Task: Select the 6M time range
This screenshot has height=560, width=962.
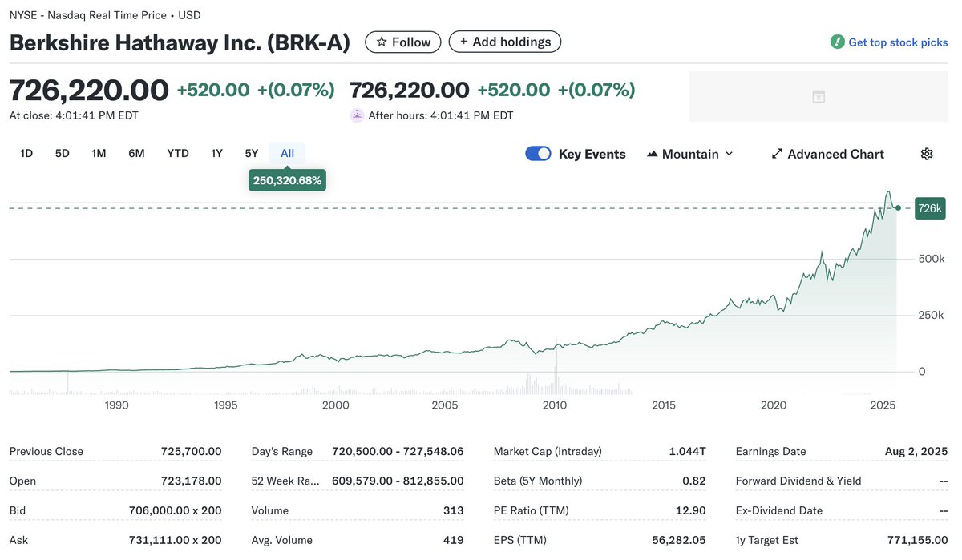Action: (136, 153)
